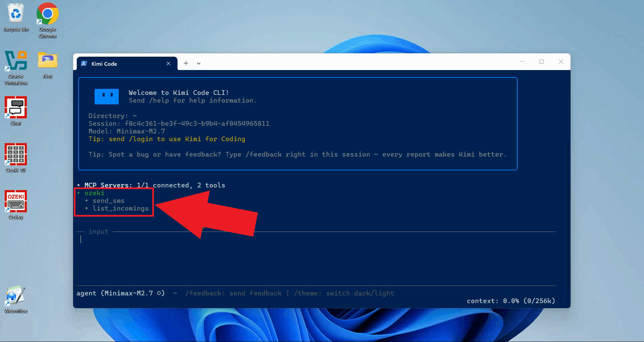Click the ozeki MCP server entry

coord(94,193)
